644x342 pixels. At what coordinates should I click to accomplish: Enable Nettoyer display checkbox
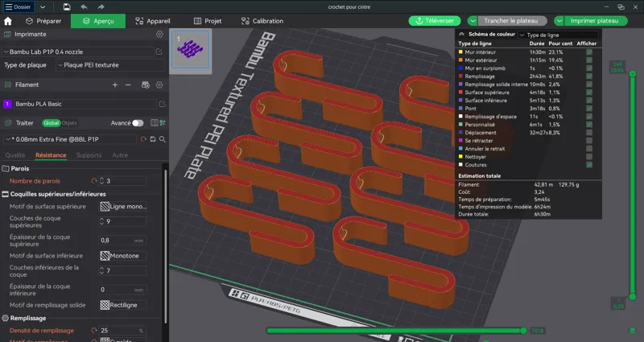(589, 156)
